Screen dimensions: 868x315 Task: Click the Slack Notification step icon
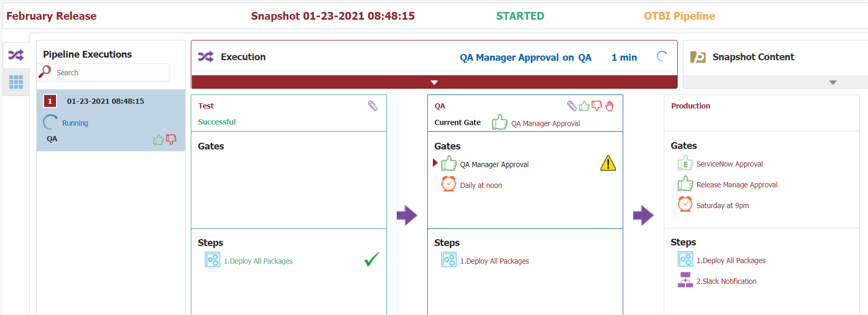click(685, 280)
